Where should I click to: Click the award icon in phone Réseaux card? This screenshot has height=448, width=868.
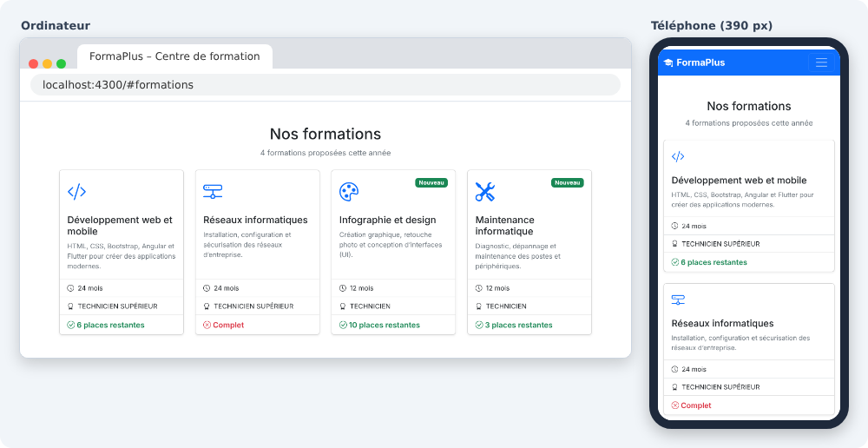click(674, 387)
